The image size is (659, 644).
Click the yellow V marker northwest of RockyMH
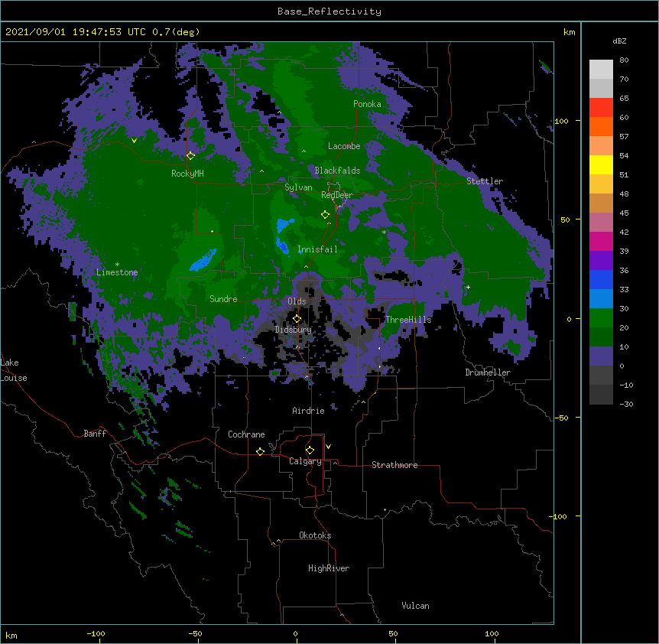[x=134, y=141]
